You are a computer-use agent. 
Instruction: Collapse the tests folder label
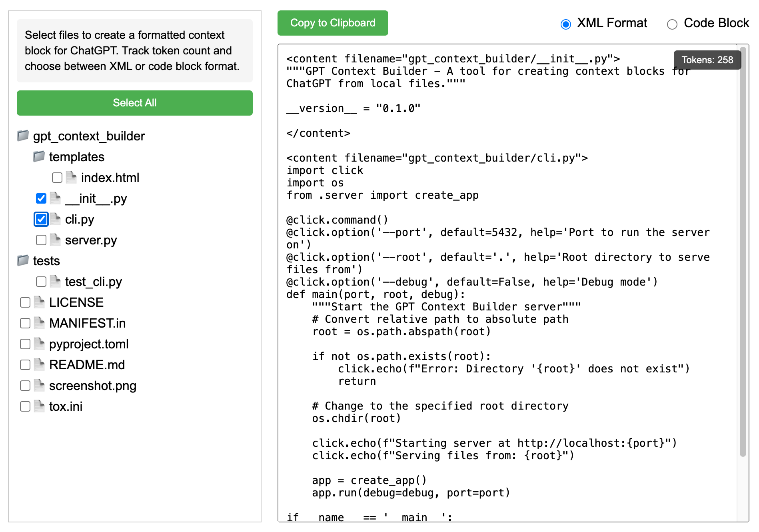click(46, 261)
